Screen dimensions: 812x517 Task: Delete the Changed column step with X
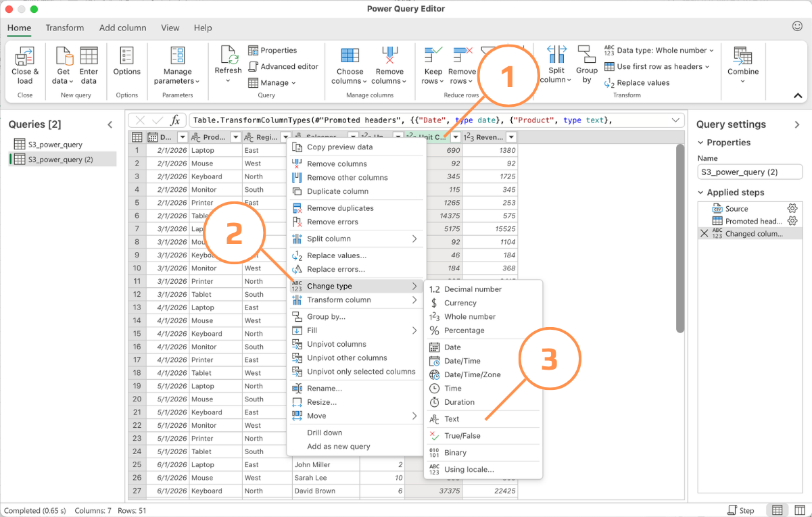(x=704, y=233)
